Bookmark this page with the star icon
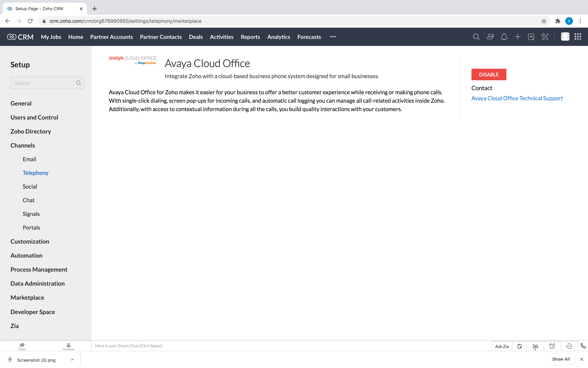This screenshot has width=588, height=368. pyautogui.click(x=544, y=21)
